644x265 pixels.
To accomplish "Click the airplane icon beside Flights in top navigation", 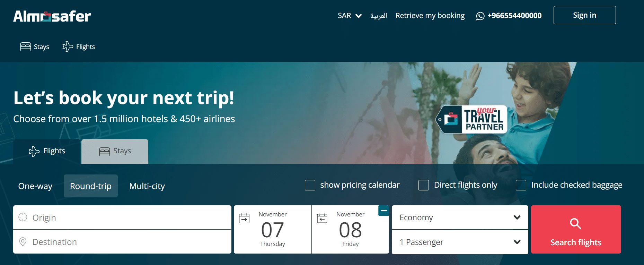I will (68, 46).
